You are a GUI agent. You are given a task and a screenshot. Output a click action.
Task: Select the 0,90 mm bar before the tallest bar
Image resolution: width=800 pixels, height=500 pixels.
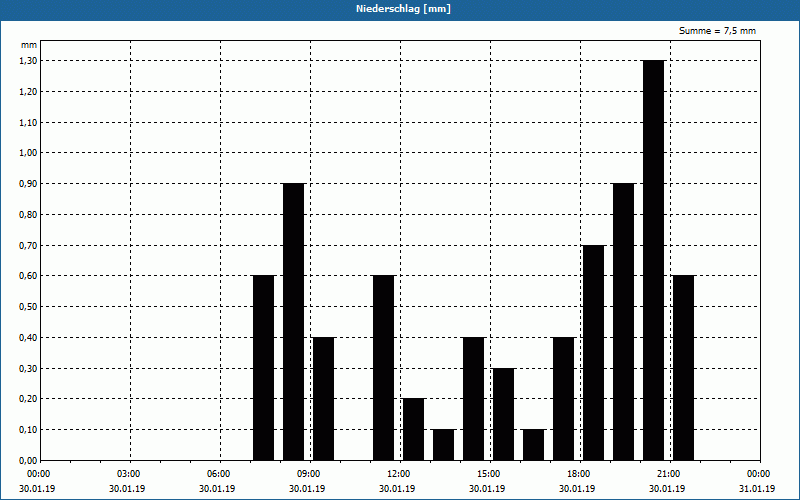click(623, 322)
